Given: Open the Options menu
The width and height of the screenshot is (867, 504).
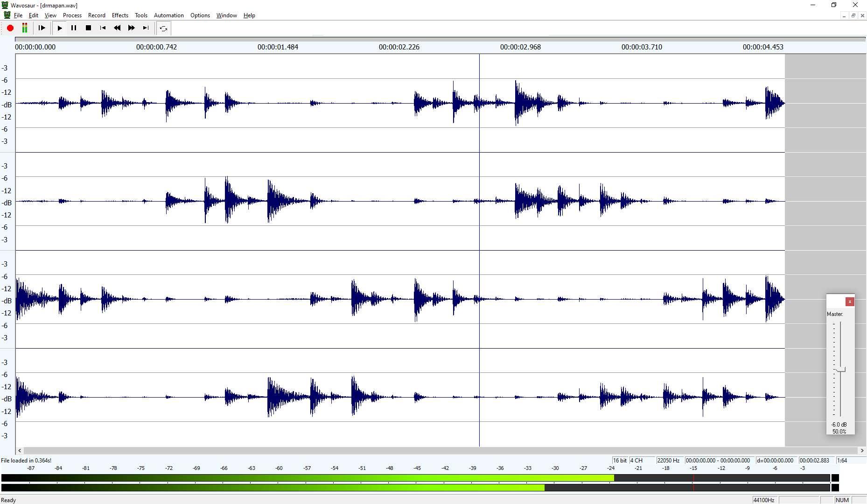Looking at the screenshot, I should [x=200, y=15].
